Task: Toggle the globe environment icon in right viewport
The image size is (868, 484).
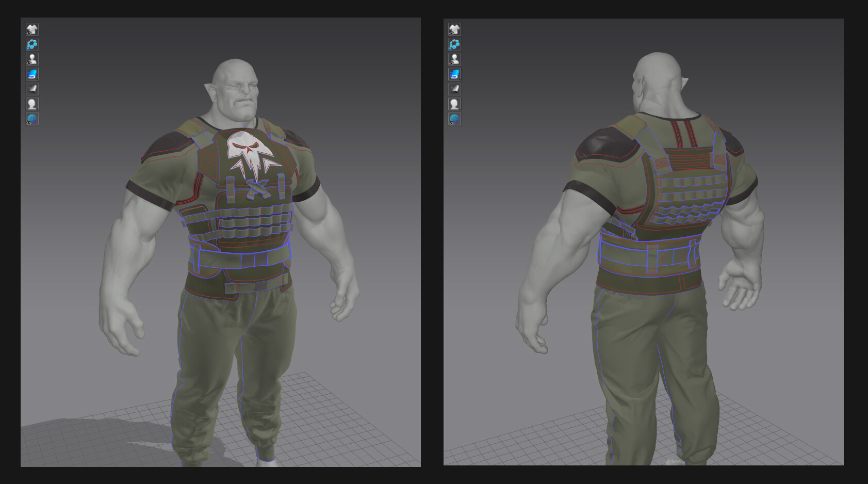Action: pyautogui.click(x=454, y=117)
